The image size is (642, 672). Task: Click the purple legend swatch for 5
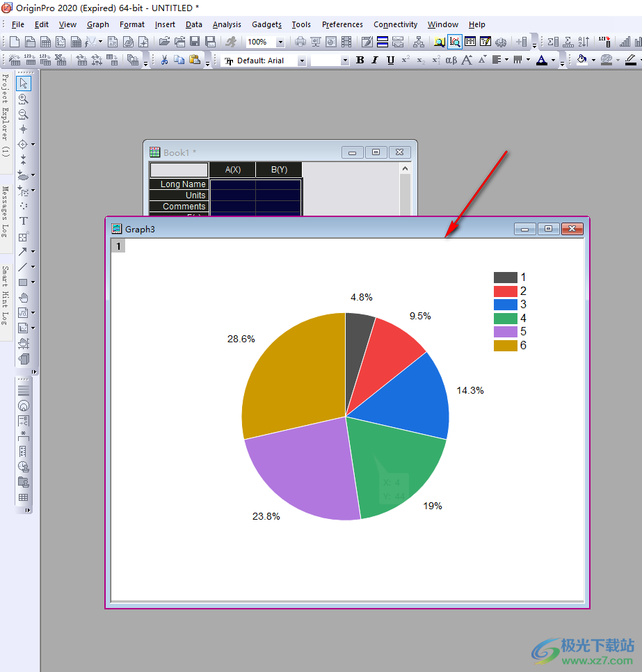click(x=505, y=332)
